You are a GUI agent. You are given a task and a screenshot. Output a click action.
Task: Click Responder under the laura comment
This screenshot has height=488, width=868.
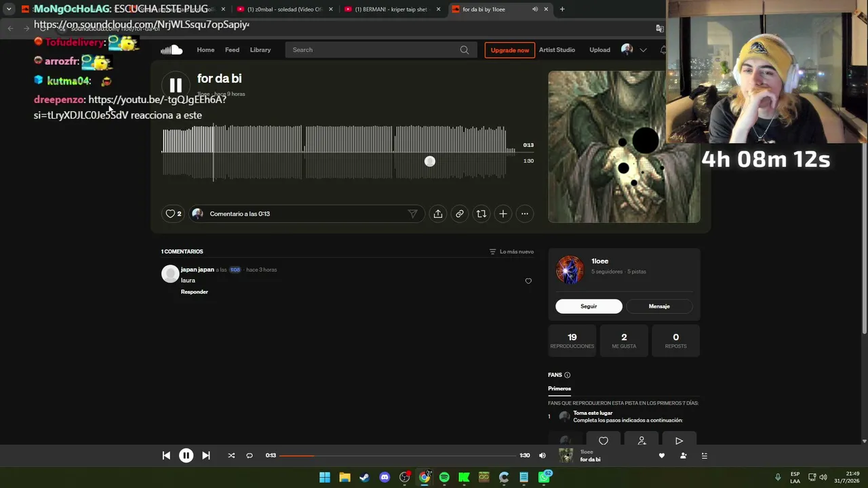click(195, 291)
